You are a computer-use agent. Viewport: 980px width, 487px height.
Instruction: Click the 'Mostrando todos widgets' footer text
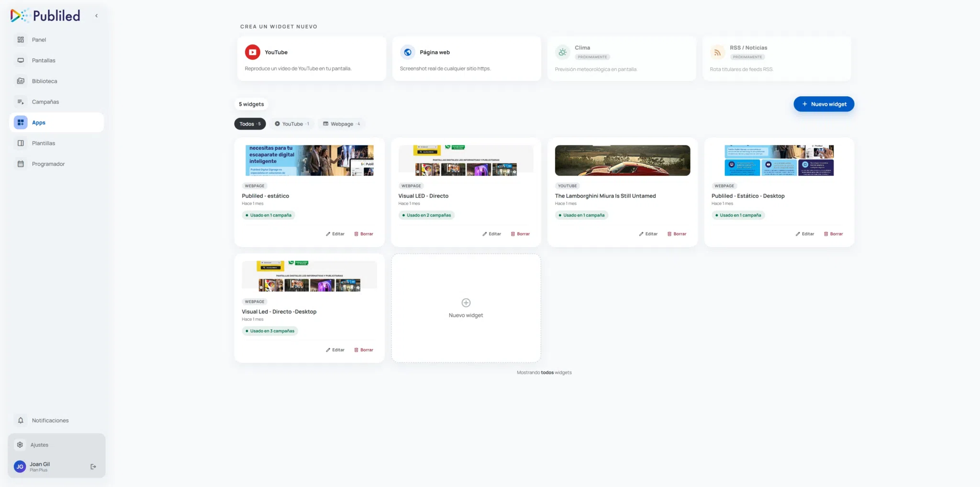(x=544, y=373)
